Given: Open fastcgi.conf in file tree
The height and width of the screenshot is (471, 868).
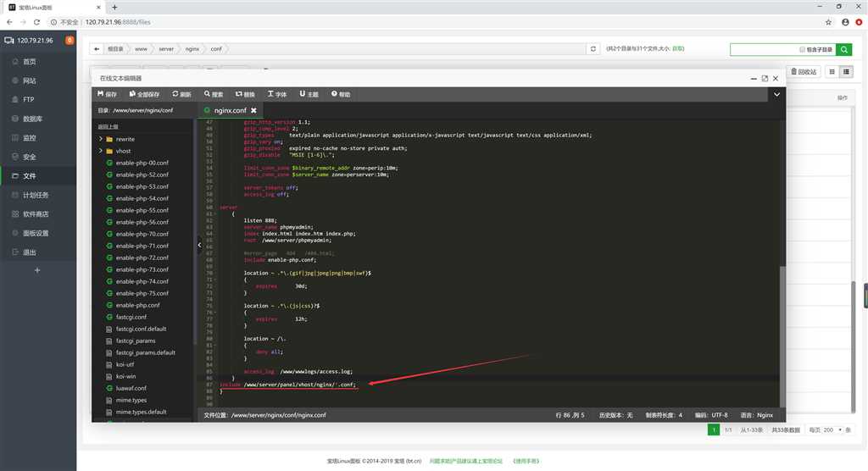Looking at the screenshot, I should [x=131, y=317].
